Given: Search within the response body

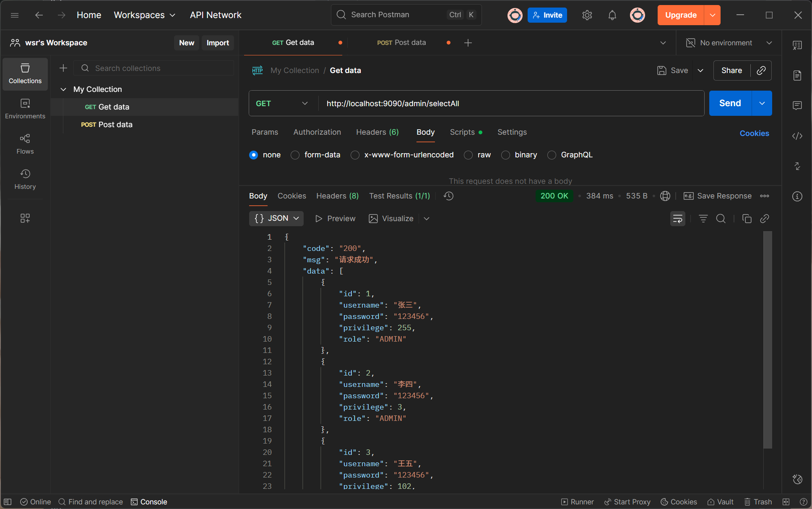Looking at the screenshot, I should [721, 219].
